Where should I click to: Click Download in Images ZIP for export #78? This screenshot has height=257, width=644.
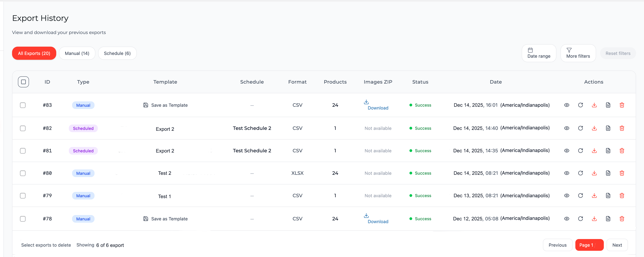(378, 219)
